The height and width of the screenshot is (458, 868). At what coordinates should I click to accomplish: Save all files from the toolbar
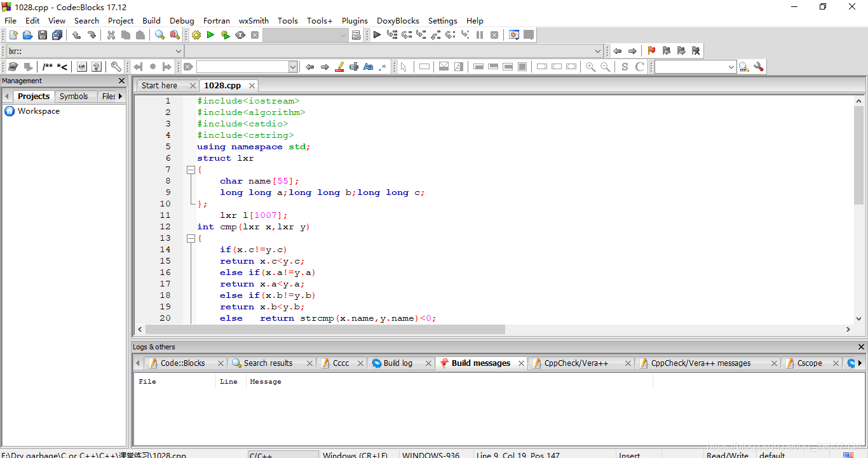57,35
